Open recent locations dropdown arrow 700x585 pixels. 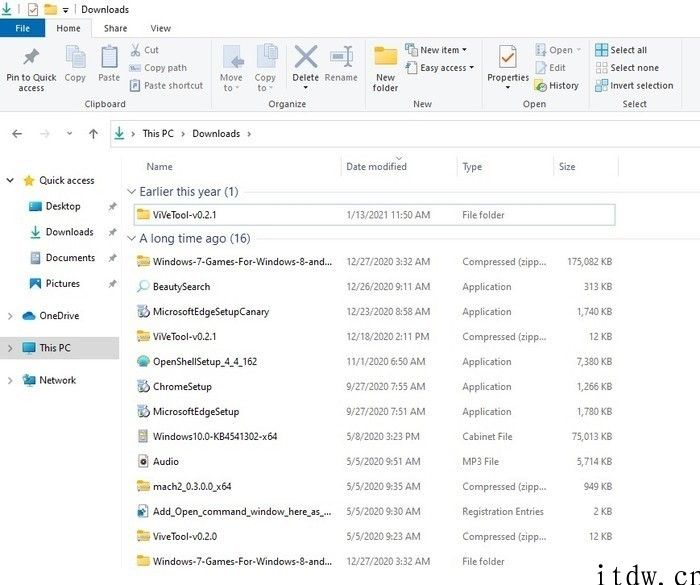69,134
